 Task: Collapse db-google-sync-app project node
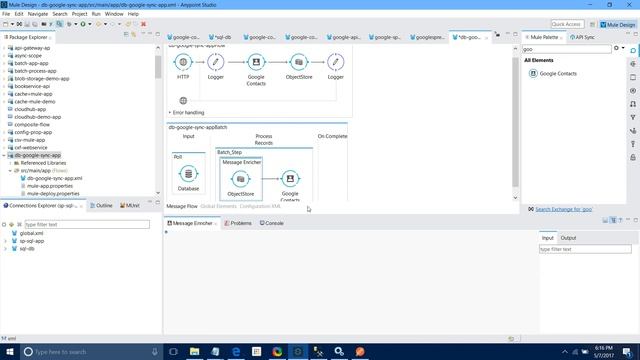pos(4,156)
